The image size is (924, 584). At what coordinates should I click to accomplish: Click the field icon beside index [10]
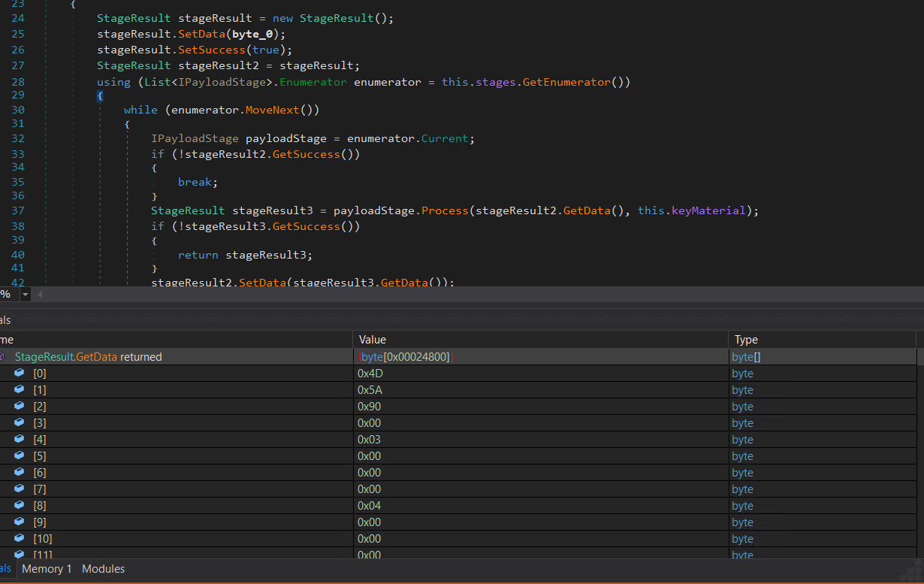20,538
